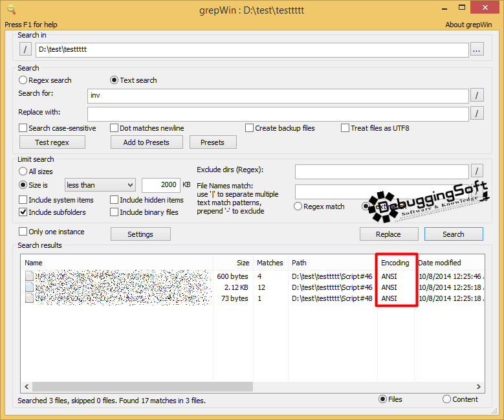Click file icon of the 600 bytes result row

(29, 276)
